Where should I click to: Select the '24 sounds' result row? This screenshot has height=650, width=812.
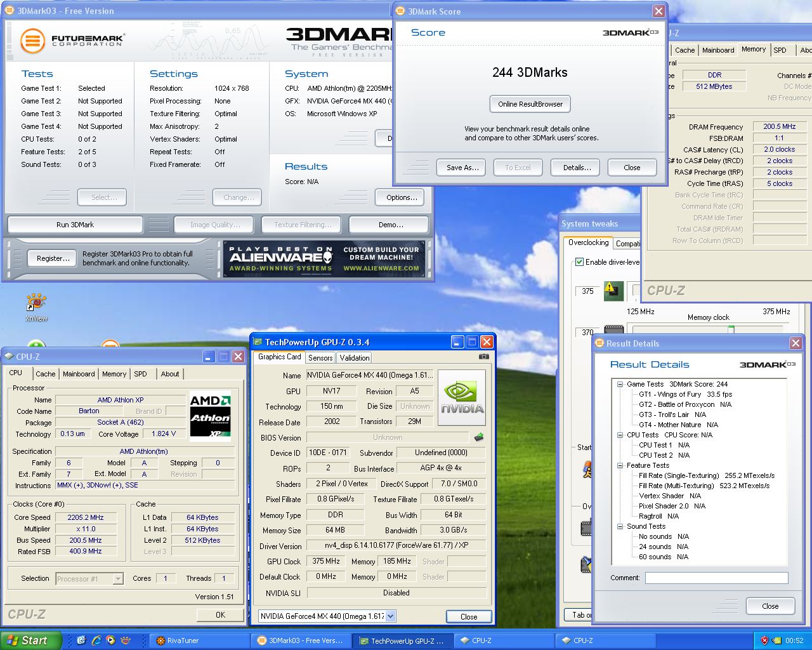pyautogui.click(x=664, y=547)
